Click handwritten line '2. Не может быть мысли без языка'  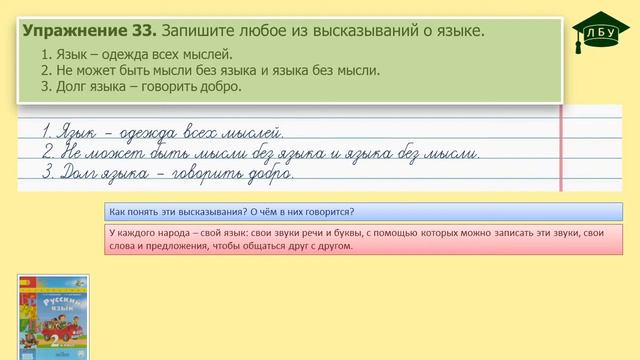(260, 153)
